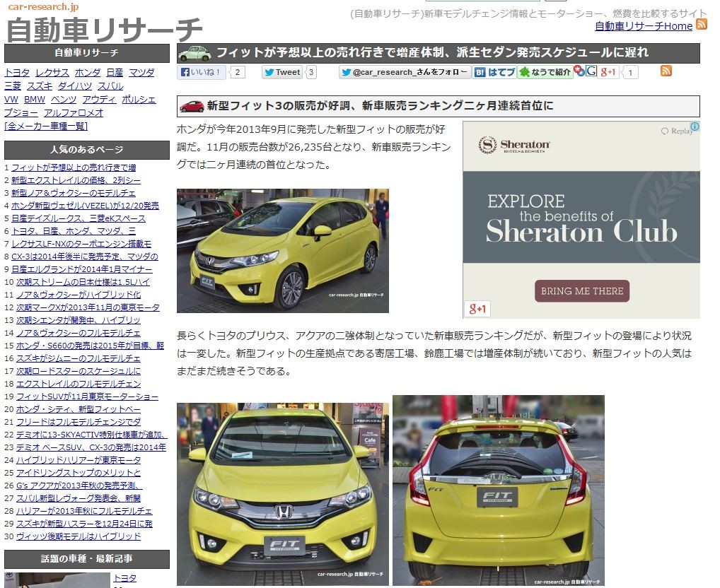Open the プジョー maker link
This screenshot has height=588, width=720.
[x=21, y=112]
